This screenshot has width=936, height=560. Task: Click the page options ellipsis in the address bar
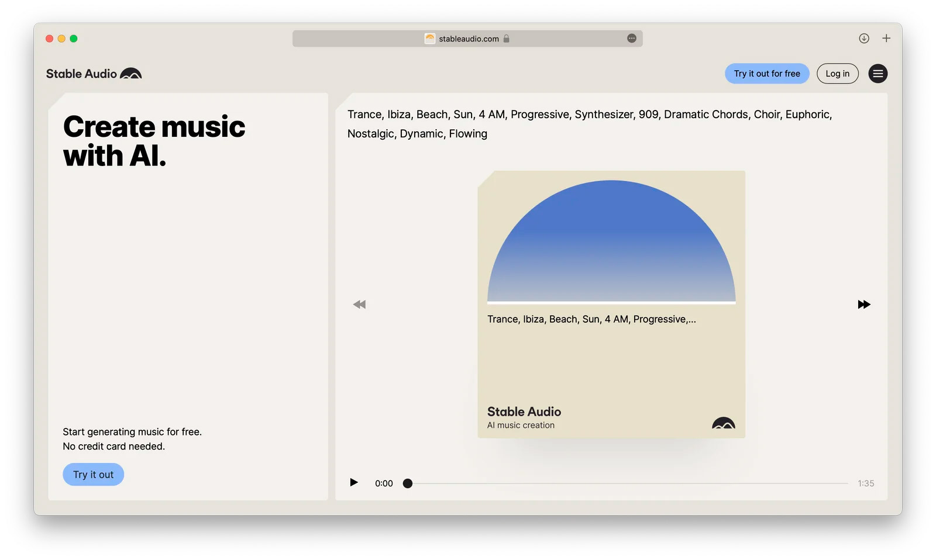(631, 39)
